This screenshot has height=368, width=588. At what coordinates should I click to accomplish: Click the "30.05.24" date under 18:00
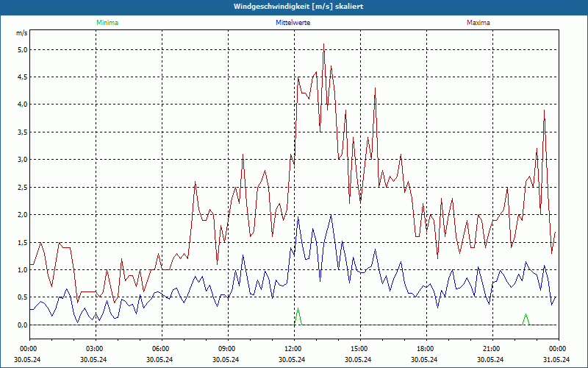pyautogui.click(x=424, y=359)
